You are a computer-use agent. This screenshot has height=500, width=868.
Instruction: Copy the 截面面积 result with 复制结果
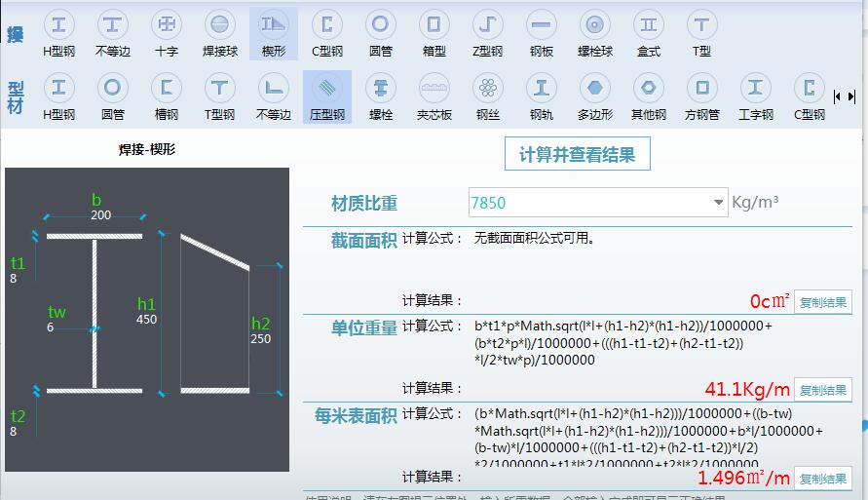click(x=822, y=302)
